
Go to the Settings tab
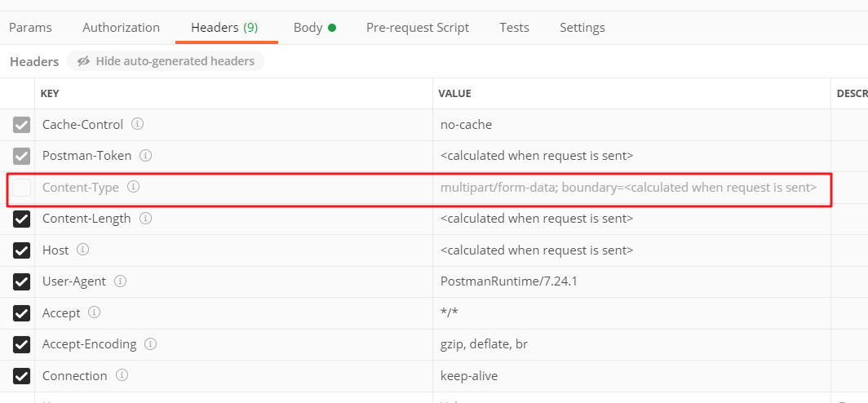(x=582, y=27)
